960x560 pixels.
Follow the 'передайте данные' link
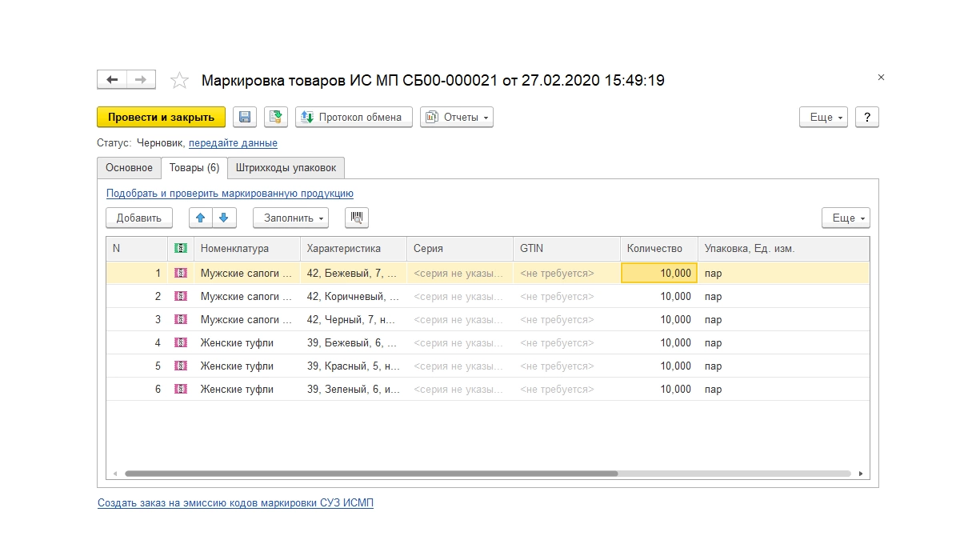tap(233, 143)
